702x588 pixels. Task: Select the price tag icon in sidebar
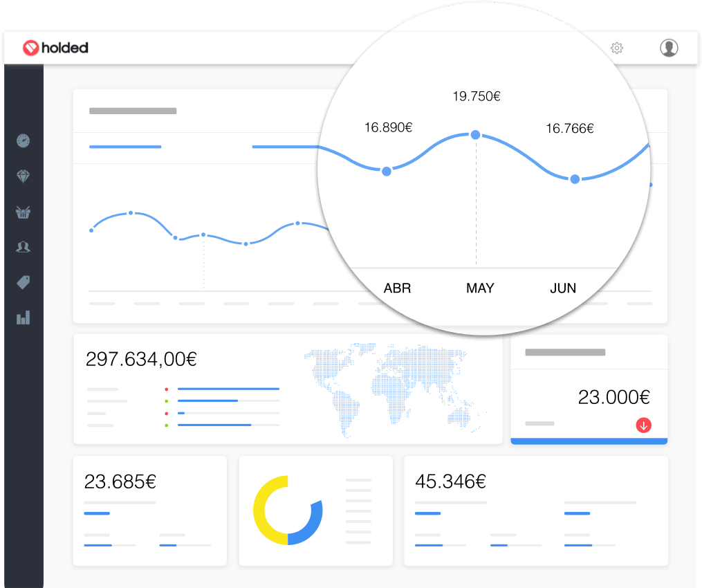pyautogui.click(x=24, y=282)
